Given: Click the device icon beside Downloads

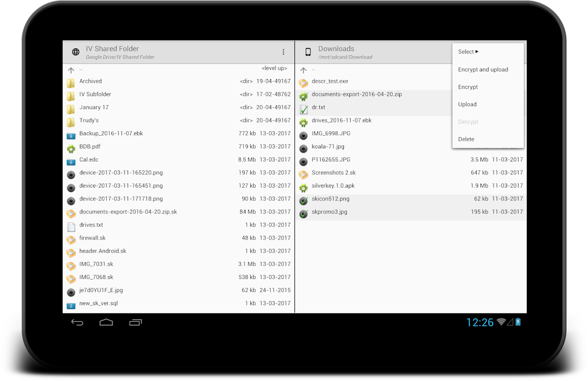Looking at the screenshot, I should 308,52.
